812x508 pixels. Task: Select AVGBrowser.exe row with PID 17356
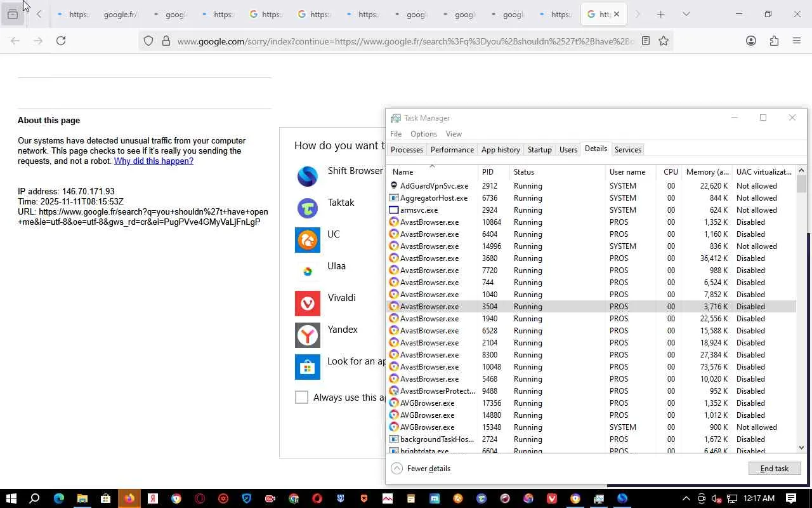pyautogui.click(x=591, y=403)
